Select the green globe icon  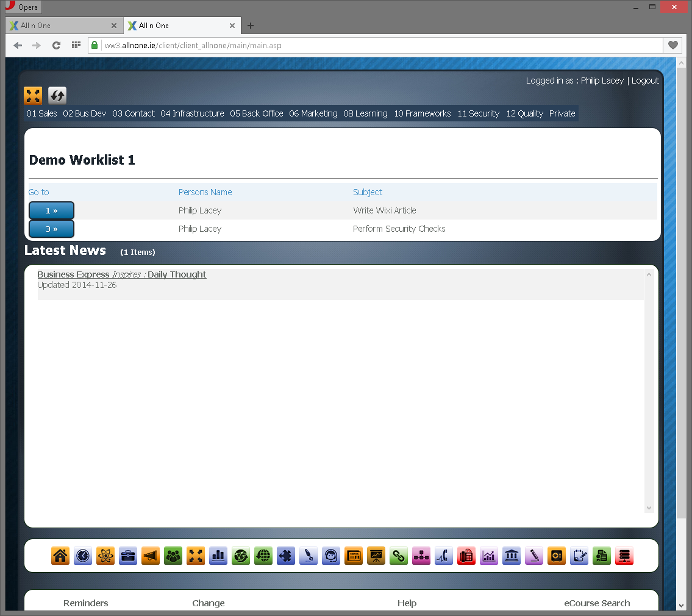263,556
